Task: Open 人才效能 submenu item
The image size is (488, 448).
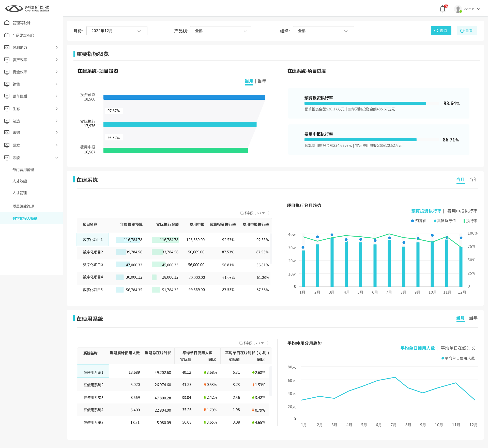Action: pos(20,181)
